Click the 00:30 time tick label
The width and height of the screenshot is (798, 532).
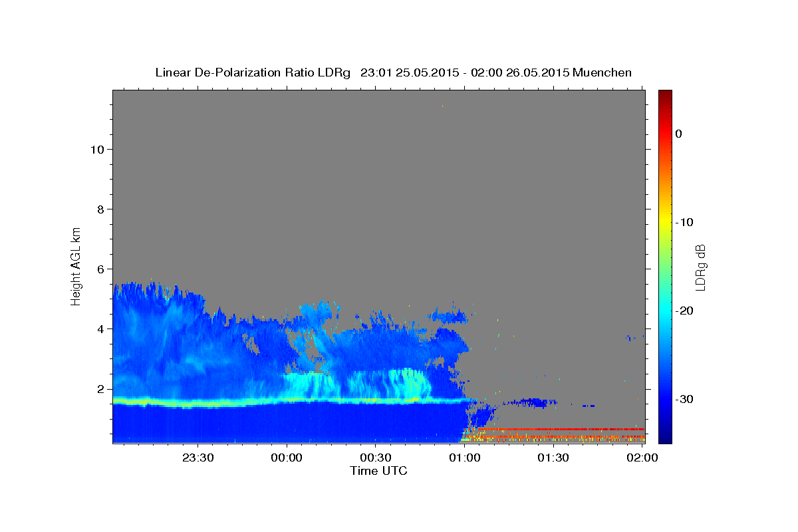(376, 458)
